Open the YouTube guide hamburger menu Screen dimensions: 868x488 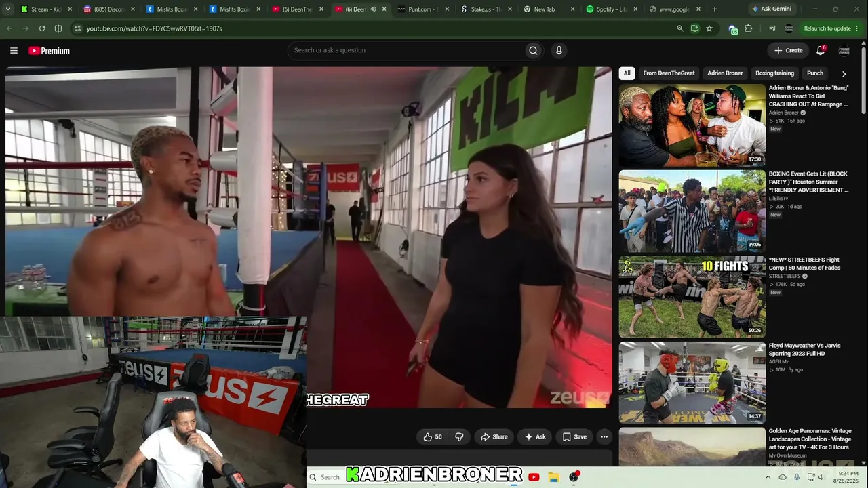pyautogui.click(x=14, y=50)
